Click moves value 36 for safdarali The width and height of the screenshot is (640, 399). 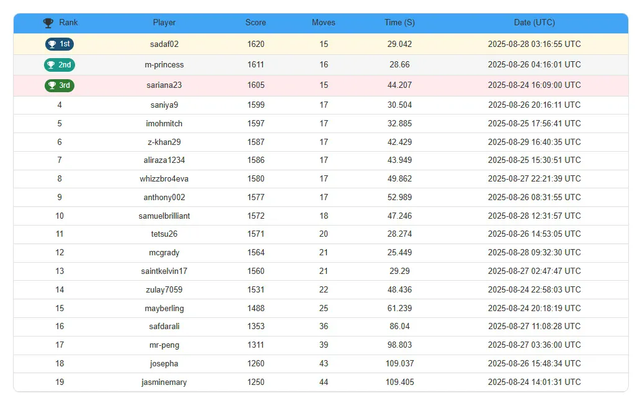324,326
